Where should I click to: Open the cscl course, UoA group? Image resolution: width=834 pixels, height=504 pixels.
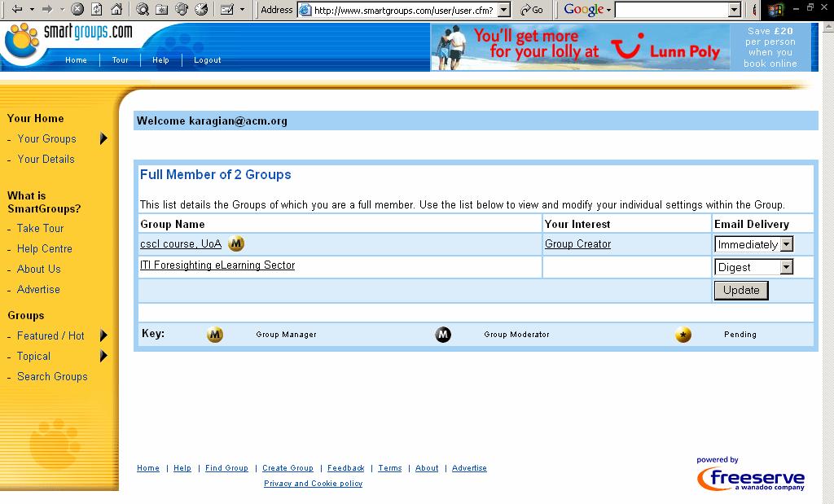click(181, 243)
